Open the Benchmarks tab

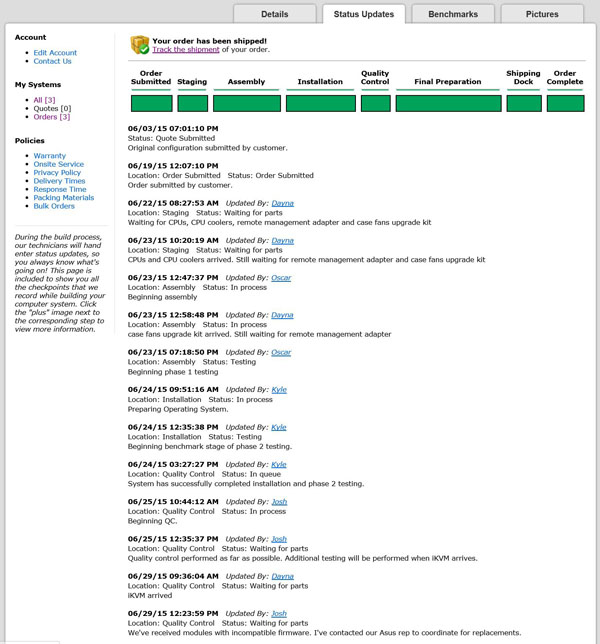tap(453, 14)
